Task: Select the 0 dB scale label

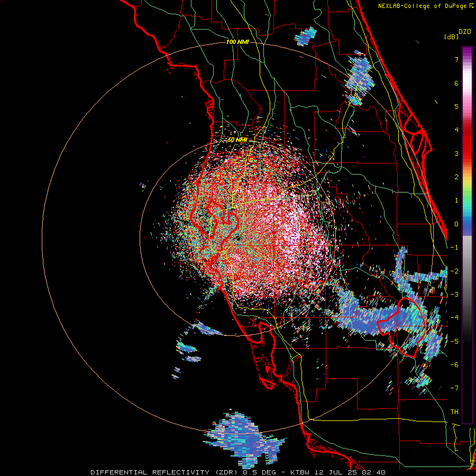Action: tap(456, 224)
